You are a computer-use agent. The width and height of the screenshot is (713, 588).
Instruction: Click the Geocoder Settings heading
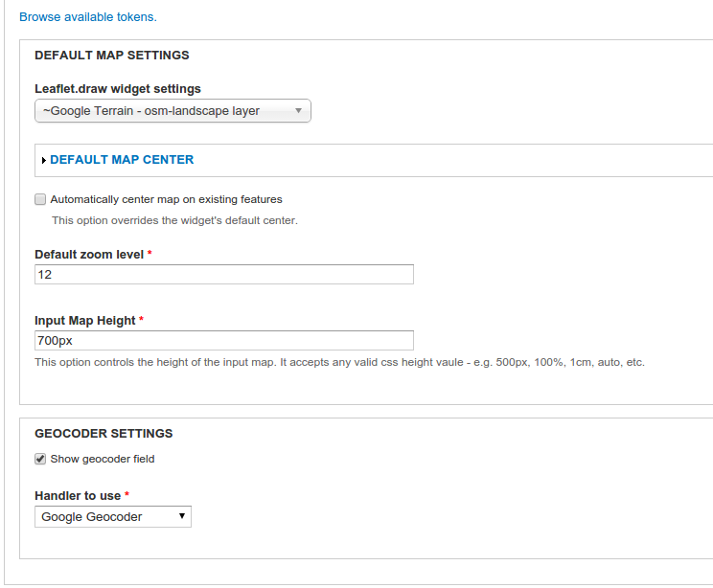pos(103,434)
